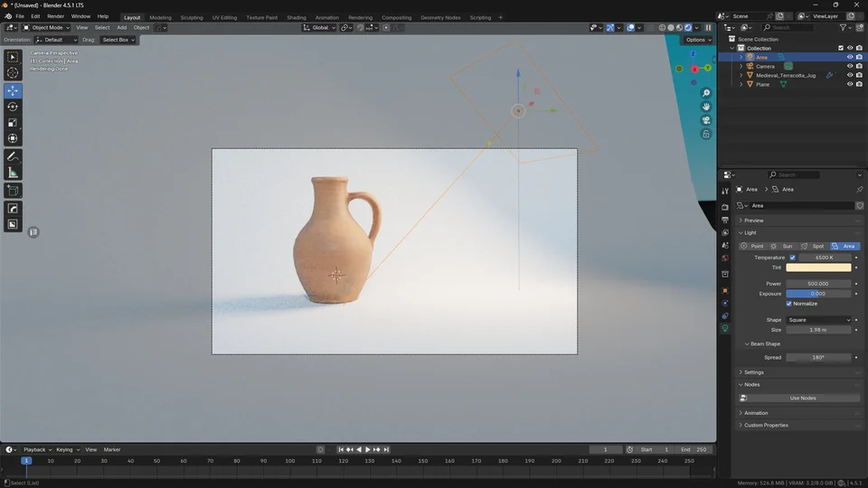The image size is (868, 488).
Task: Set light type to Sun
Action: 782,246
